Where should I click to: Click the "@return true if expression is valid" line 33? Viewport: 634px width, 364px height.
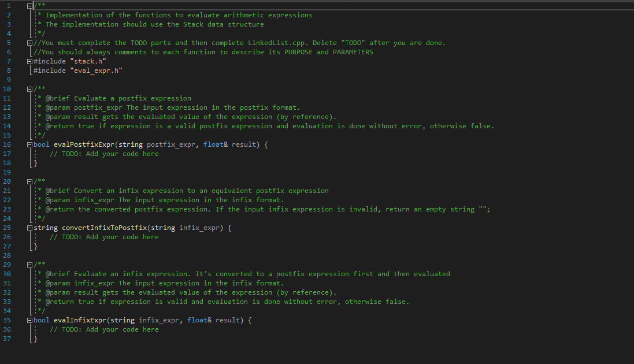228,302
